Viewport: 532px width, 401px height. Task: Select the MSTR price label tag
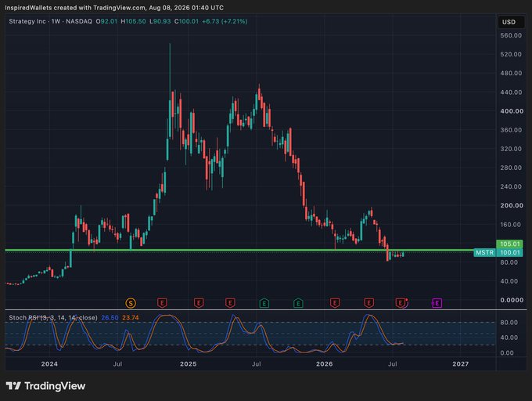pos(484,253)
